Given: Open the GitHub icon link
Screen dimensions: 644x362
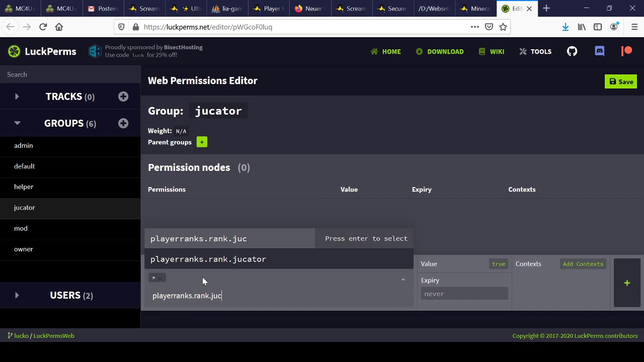Looking at the screenshot, I should click(x=572, y=51).
